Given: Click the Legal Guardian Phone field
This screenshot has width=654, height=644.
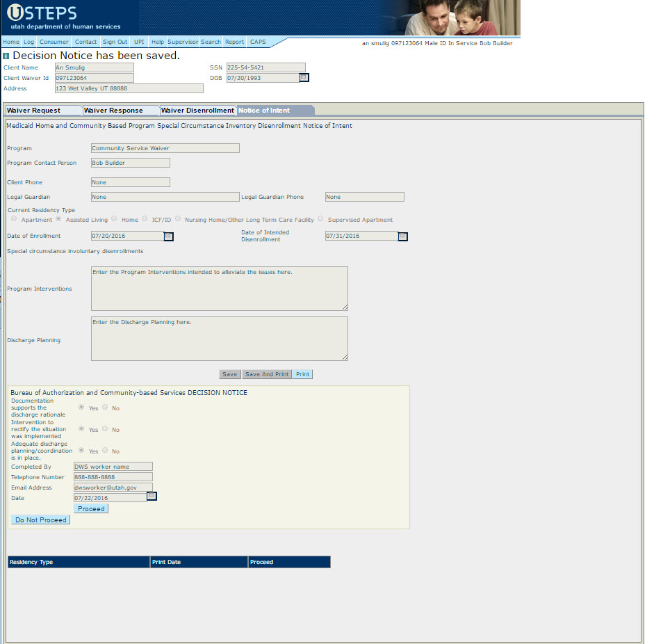Looking at the screenshot, I should [x=365, y=197].
